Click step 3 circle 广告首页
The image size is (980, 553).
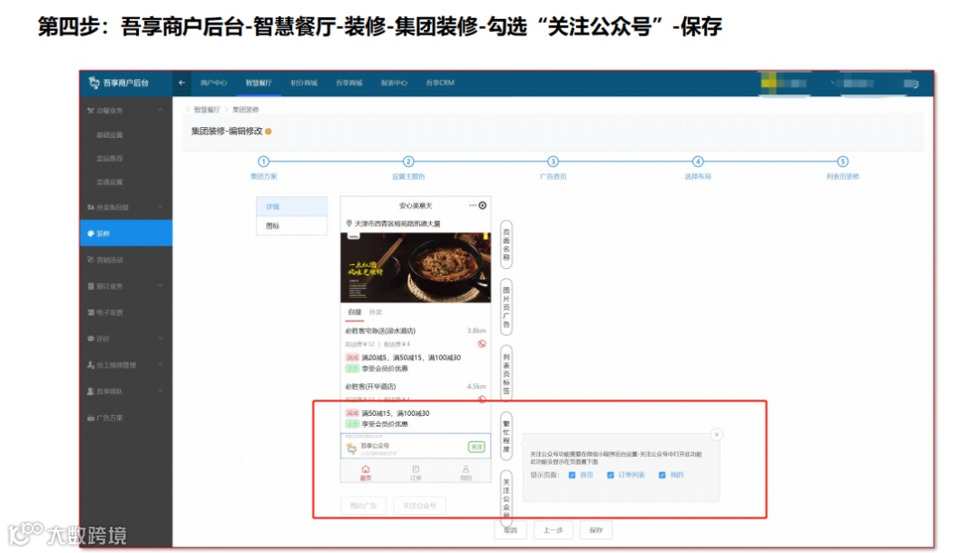click(x=554, y=162)
